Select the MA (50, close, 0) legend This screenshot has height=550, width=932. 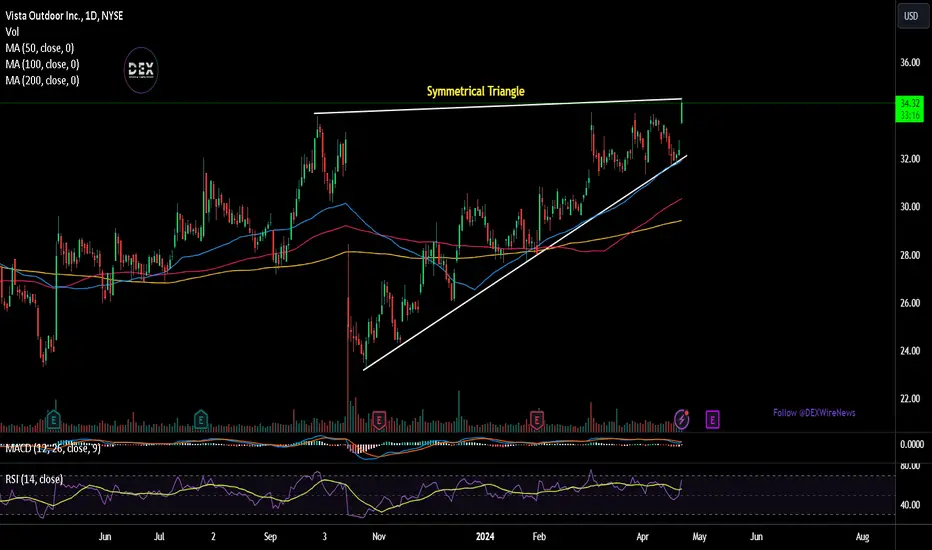(x=40, y=48)
